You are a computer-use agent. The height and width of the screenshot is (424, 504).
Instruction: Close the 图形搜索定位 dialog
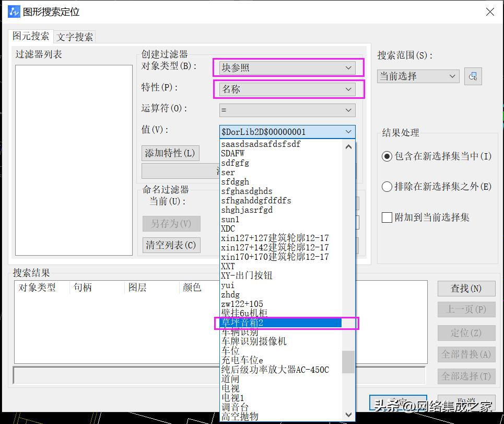[490, 12]
